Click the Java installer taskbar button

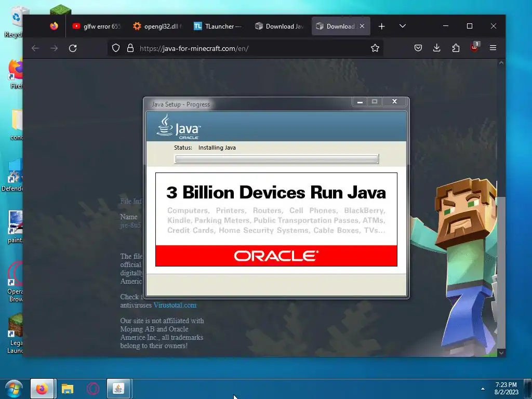pyautogui.click(x=118, y=389)
